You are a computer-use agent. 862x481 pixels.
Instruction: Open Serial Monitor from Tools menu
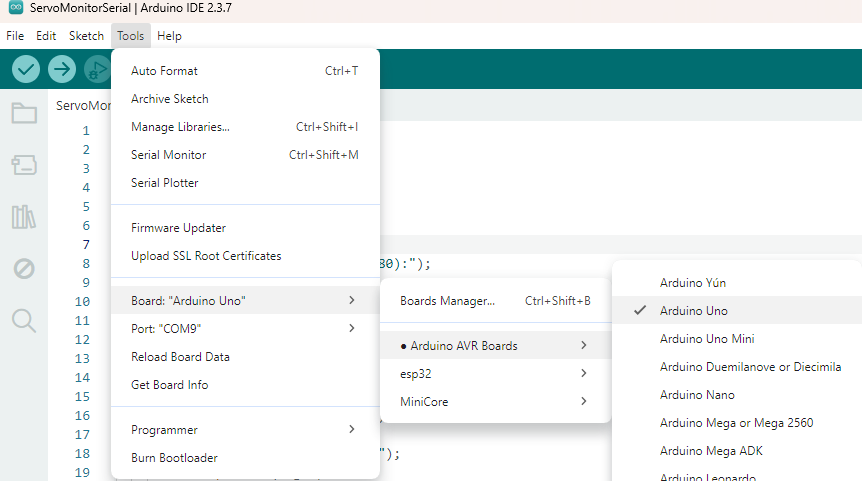tap(169, 155)
